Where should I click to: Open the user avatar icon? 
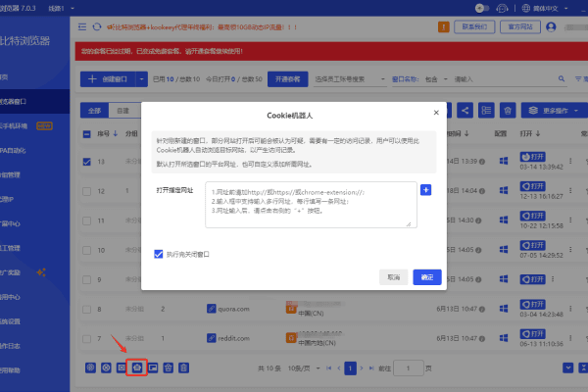551,27
